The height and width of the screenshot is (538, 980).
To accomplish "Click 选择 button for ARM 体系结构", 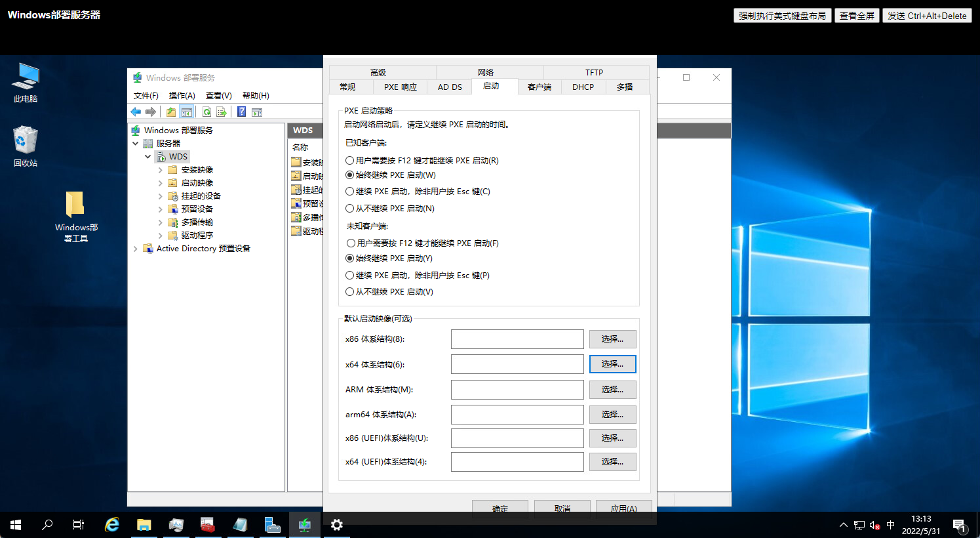I will click(x=612, y=390).
